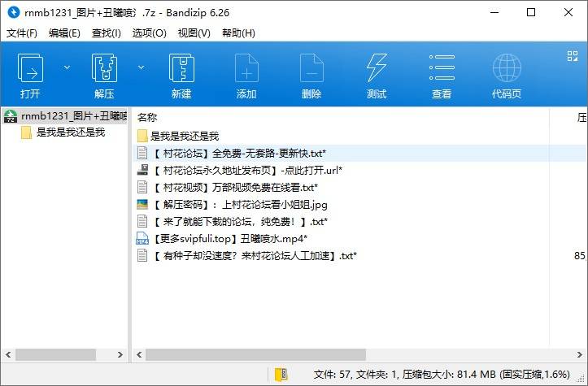Click the MP4 file icon
The image size is (588, 386).
[x=142, y=239]
